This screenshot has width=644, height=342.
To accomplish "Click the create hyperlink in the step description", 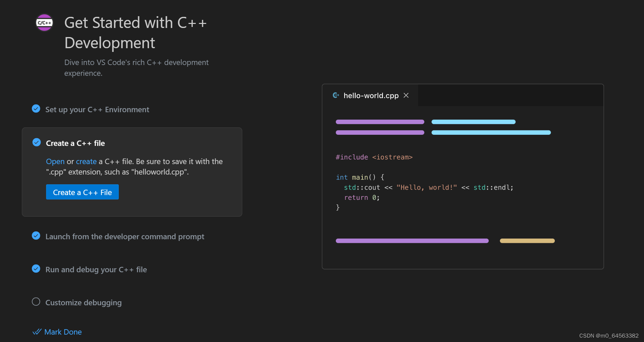I will (x=86, y=161).
